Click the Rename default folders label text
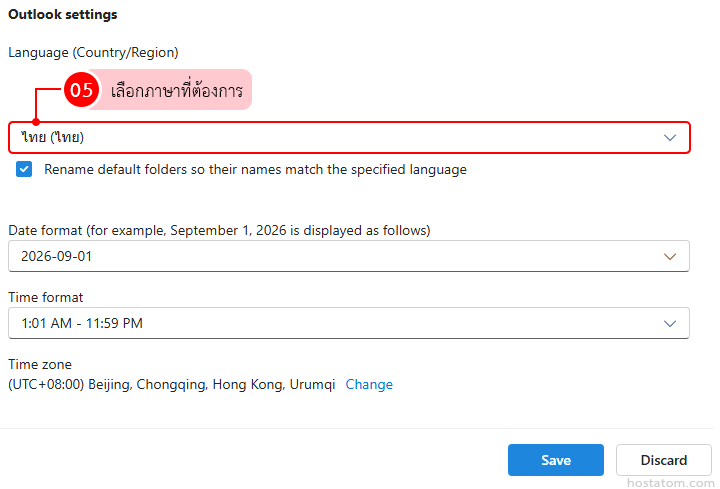This screenshot has height=489, width=720. point(255,169)
